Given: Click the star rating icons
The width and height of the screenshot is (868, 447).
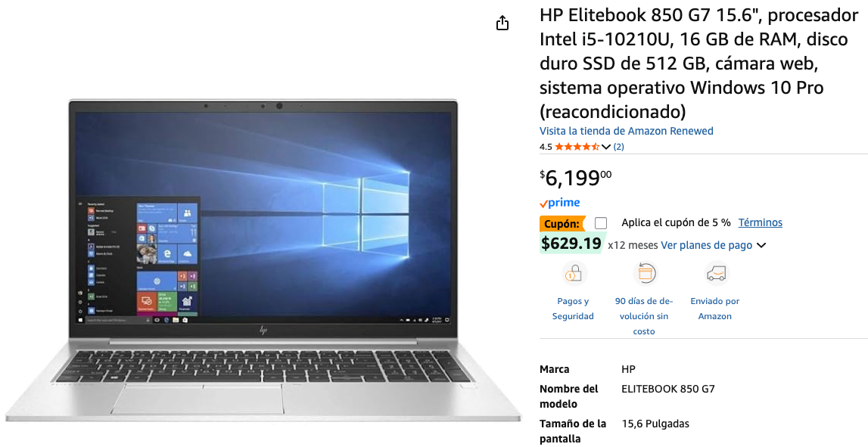Looking at the screenshot, I should coord(577,147).
